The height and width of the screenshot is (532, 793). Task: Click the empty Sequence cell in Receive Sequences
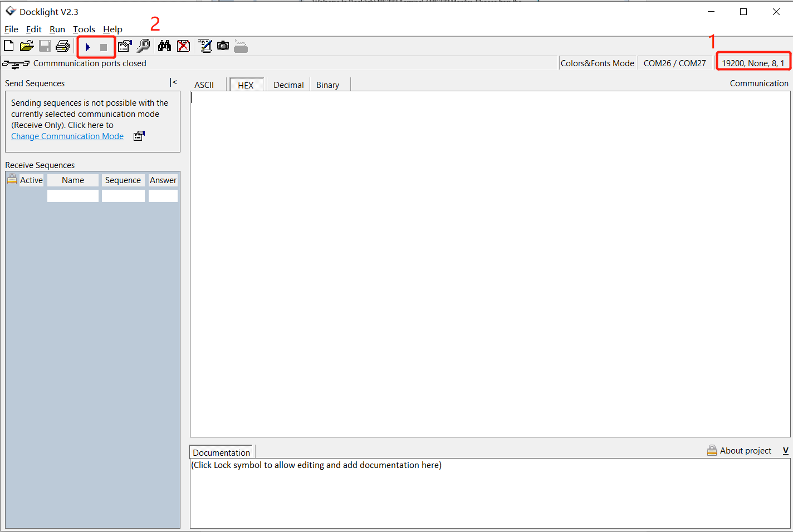[123, 196]
